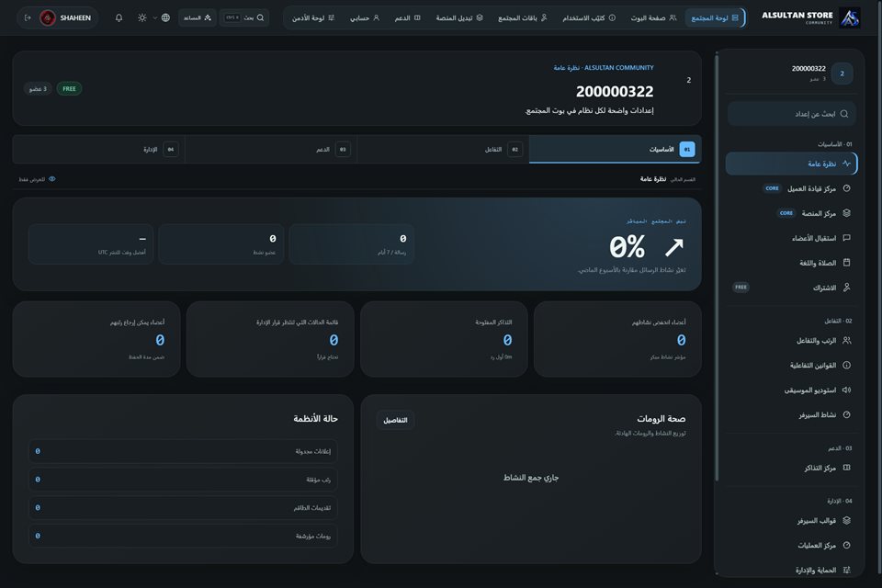The width and height of the screenshot is (882, 588).
Task: Go to حسابي account menu item
Action: 365,18
